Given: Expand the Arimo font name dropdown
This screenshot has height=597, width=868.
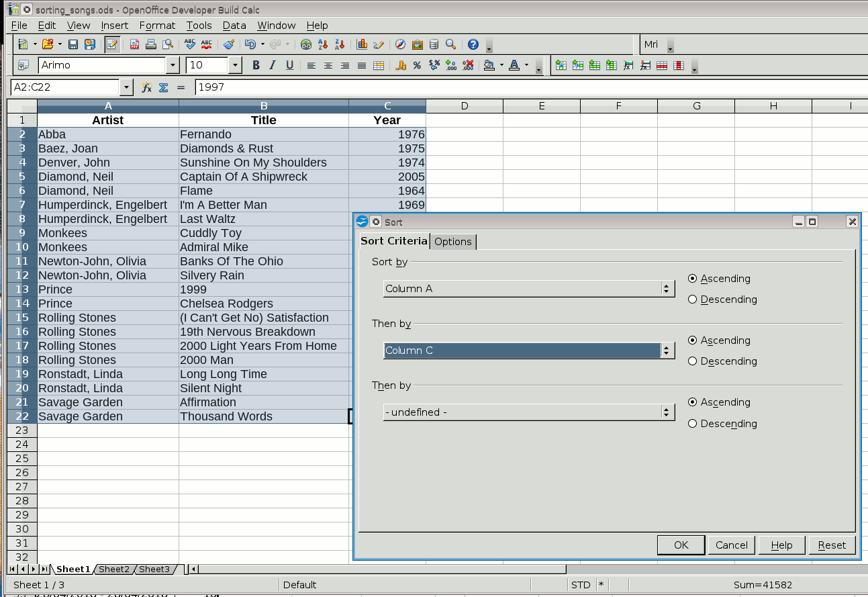Looking at the screenshot, I should 173,65.
